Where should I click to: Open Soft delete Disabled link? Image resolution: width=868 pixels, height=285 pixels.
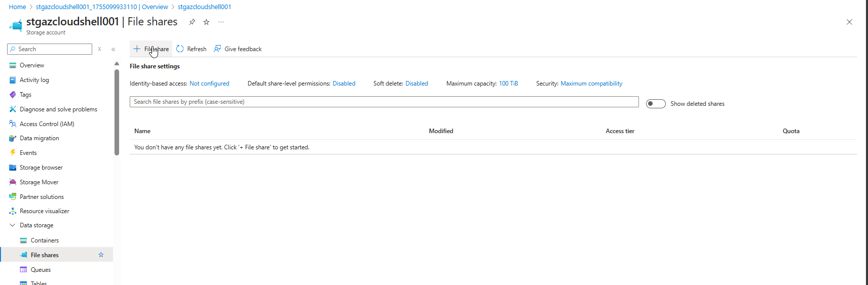pos(417,84)
